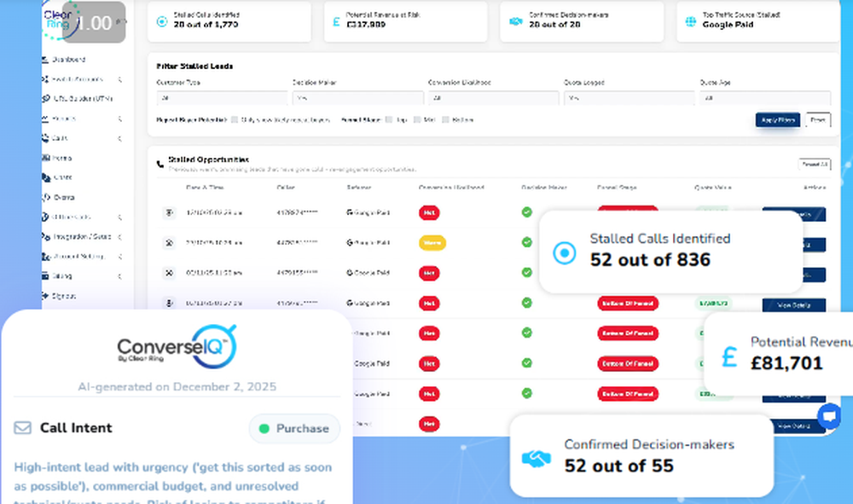Click the handshake icon on Confirmed Decision-makers card
The width and height of the screenshot is (853, 504).
535,459
